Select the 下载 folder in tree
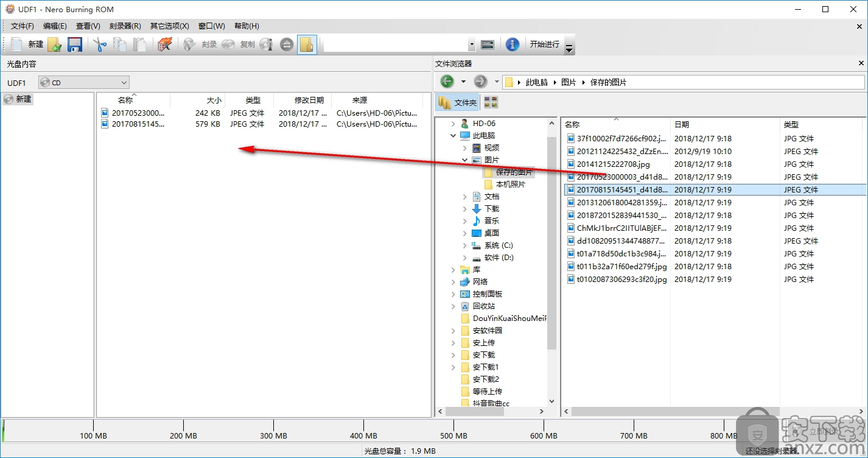 pos(492,208)
